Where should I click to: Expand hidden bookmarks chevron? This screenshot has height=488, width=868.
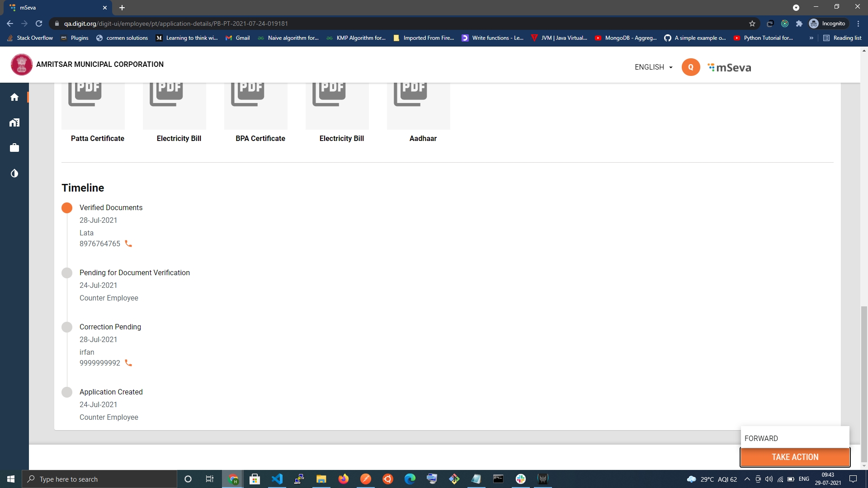click(811, 38)
